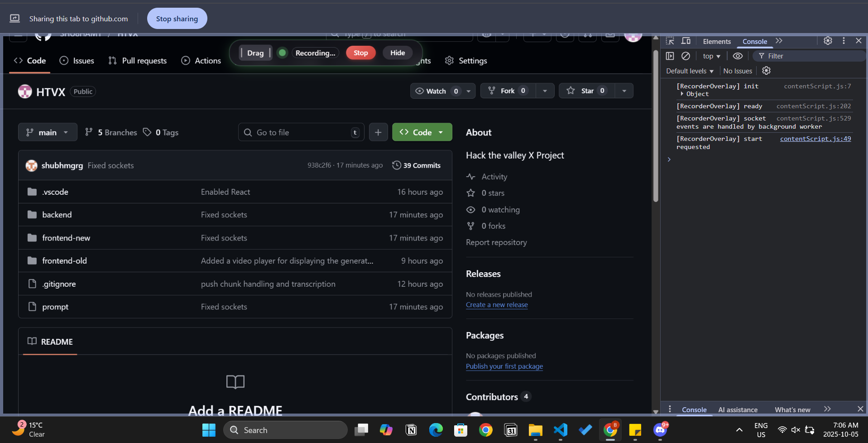The width and height of the screenshot is (868, 443).
Task: Open the green Code clone dropdown
Action: (x=422, y=132)
